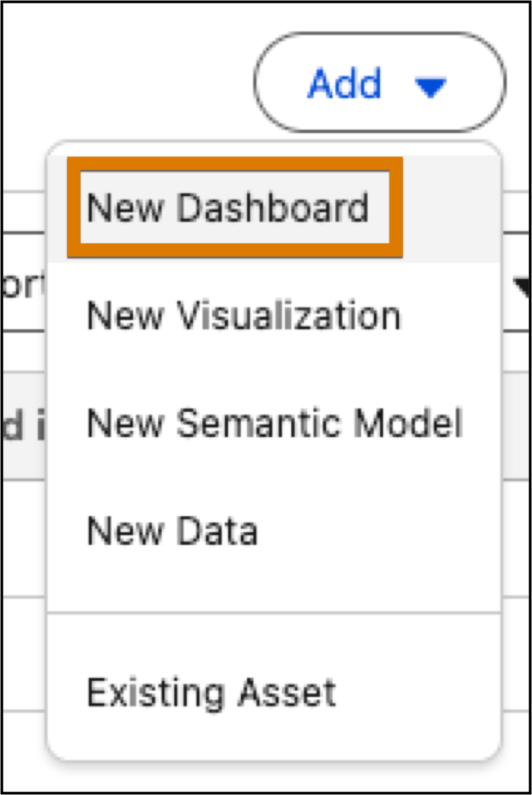The image size is (532, 795).
Task: Click the downward triangle inside the Add button
Action: pyautogui.click(x=432, y=86)
